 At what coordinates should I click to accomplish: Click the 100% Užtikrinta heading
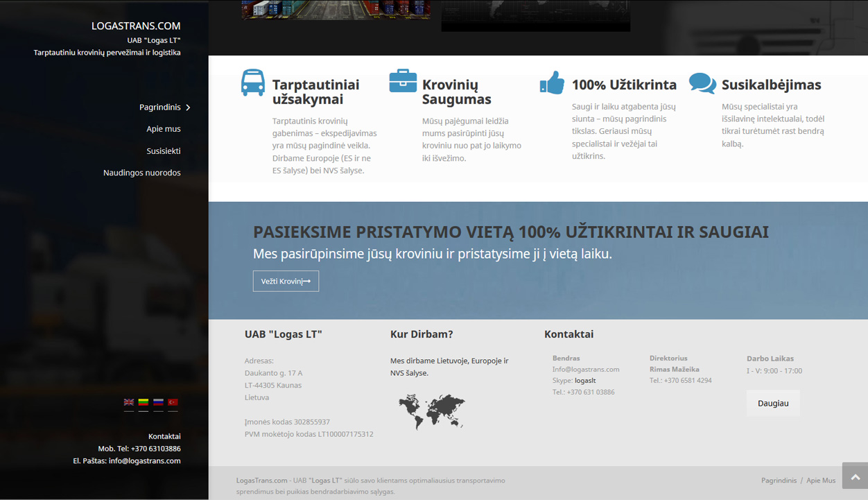(x=624, y=85)
